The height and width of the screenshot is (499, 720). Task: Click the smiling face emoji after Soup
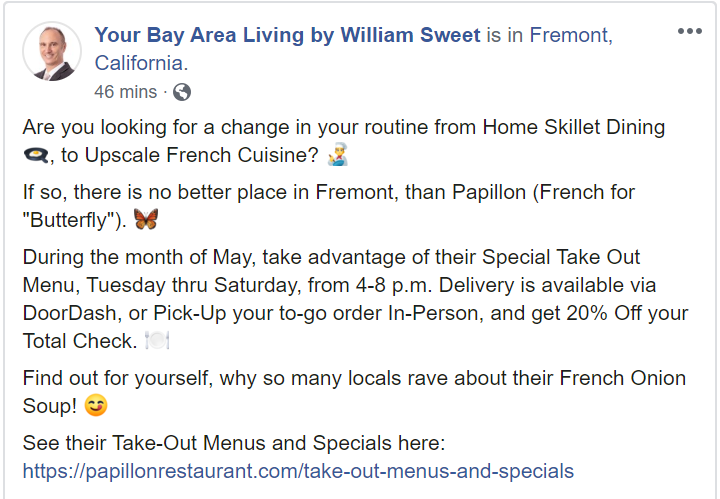point(95,406)
